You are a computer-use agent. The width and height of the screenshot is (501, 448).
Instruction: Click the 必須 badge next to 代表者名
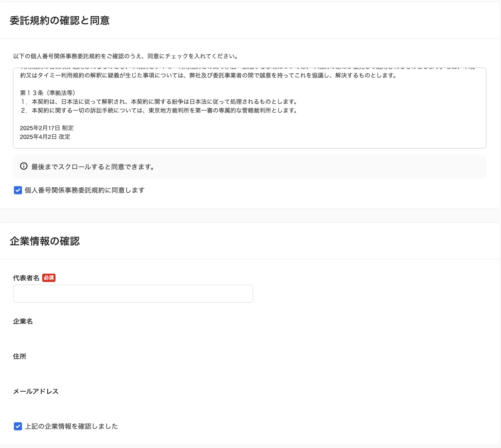click(x=49, y=278)
